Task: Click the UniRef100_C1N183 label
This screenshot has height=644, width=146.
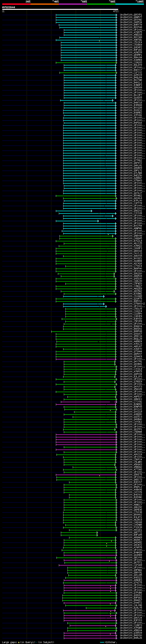Action: (131, 63)
